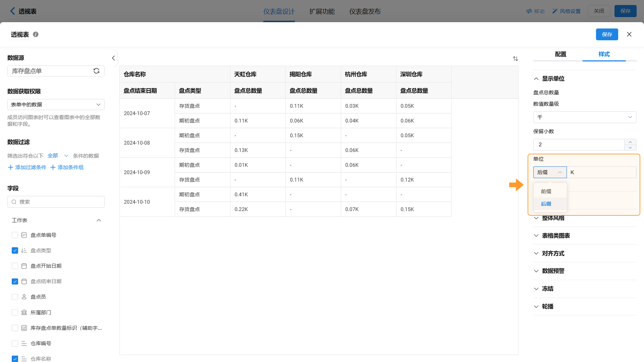Check the 盘点开始日期 field checkbox
Image resolution: width=644 pixels, height=362 pixels.
click(15, 266)
